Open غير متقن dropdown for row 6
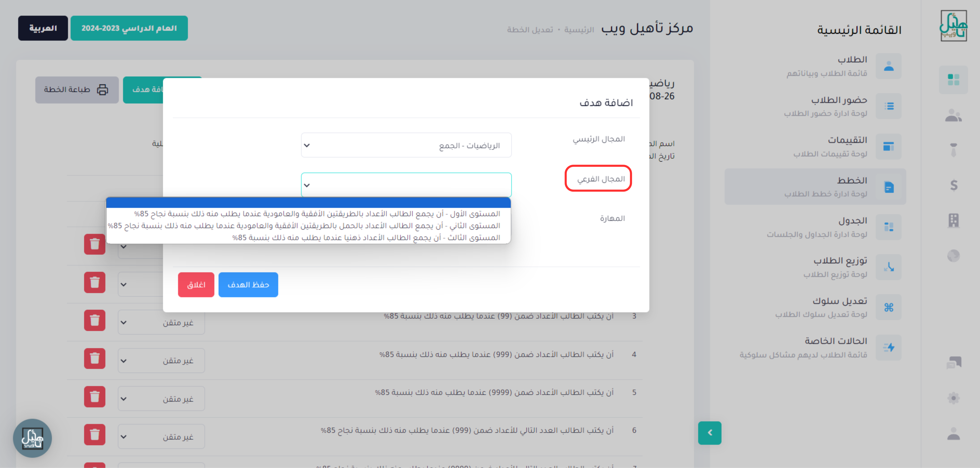This screenshot has width=980, height=468. click(161, 437)
